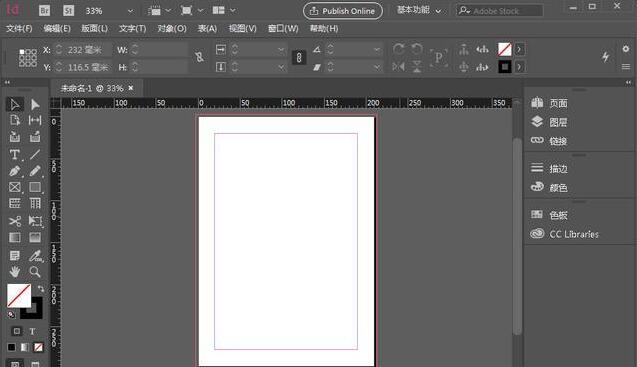The image size is (637, 367).
Task: Open the 对象(O) menu
Action: click(x=172, y=28)
